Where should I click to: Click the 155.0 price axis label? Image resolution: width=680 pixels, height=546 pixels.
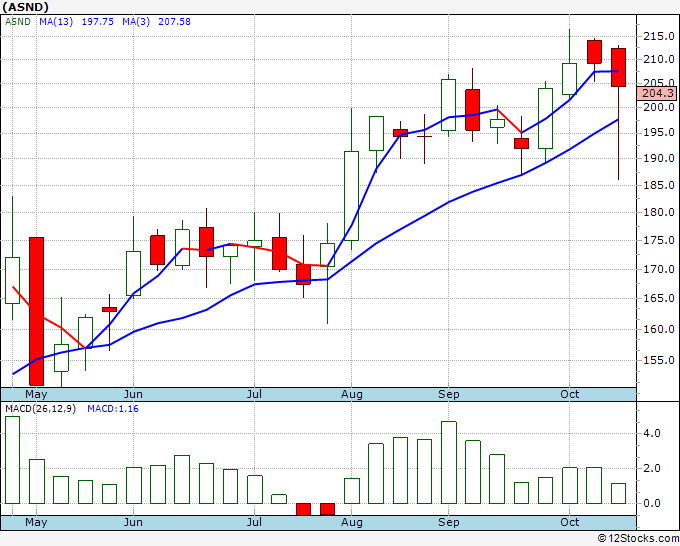coord(658,360)
